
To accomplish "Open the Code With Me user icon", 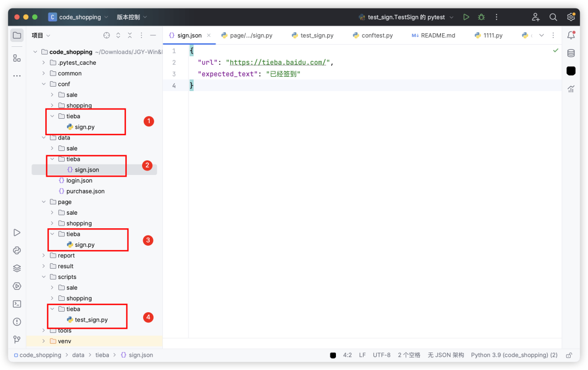I will pos(536,17).
